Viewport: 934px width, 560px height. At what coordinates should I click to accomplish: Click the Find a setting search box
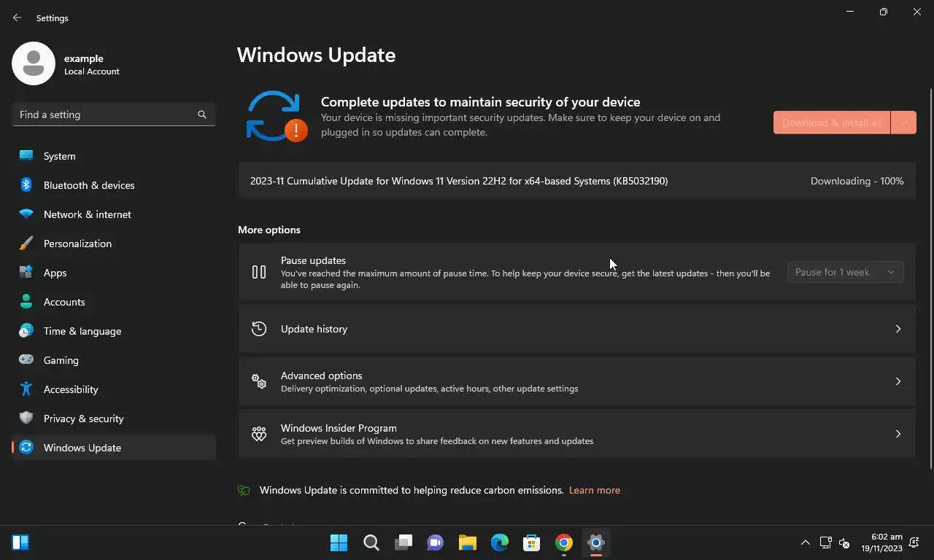114,114
